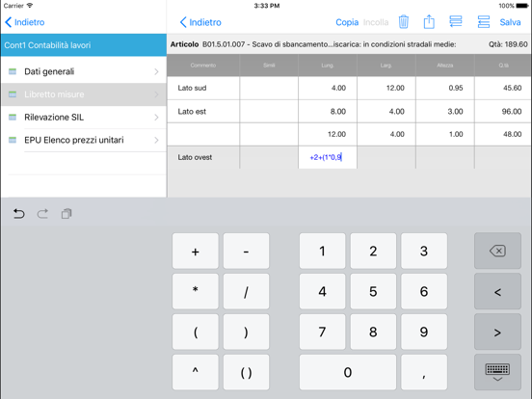
Task: Tap the caret exponent key
Action: (x=195, y=372)
